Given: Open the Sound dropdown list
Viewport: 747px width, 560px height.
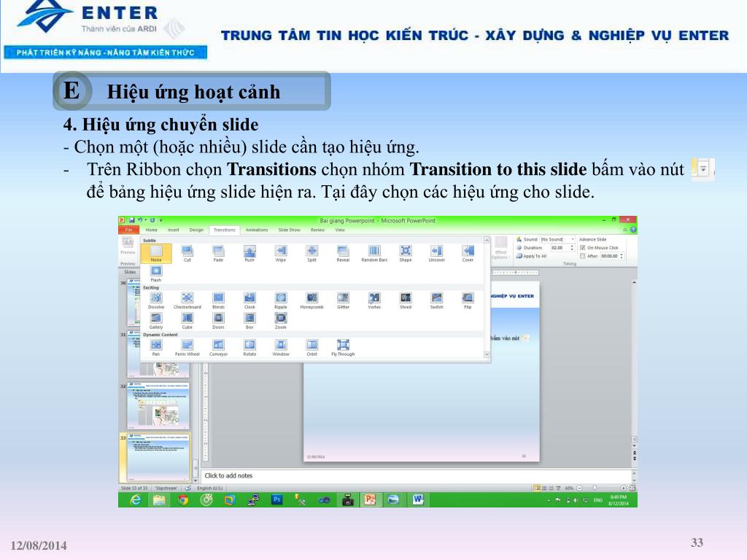Looking at the screenshot, I should 572,239.
